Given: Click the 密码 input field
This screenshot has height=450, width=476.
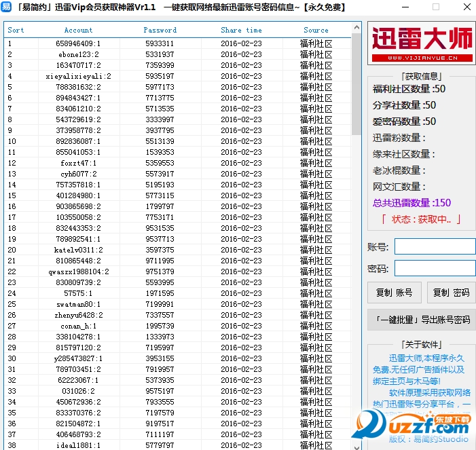Looking at the screenshot, I should coord(435,268).
